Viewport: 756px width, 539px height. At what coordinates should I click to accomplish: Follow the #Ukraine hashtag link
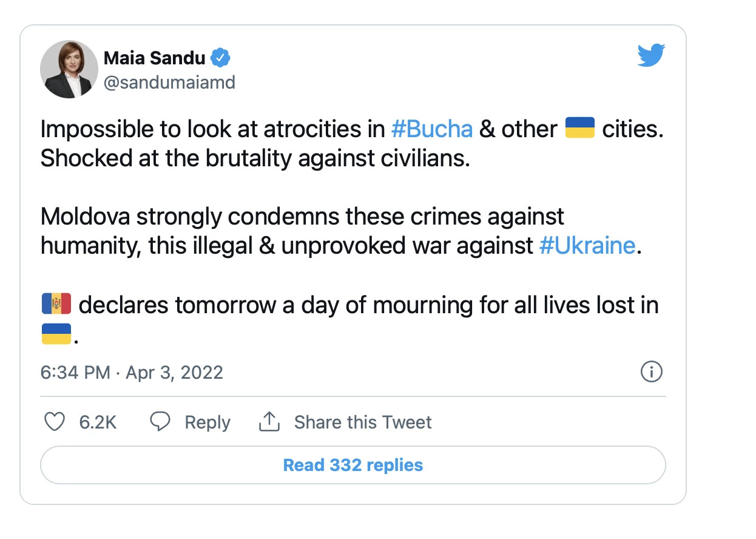coord(587,246)
